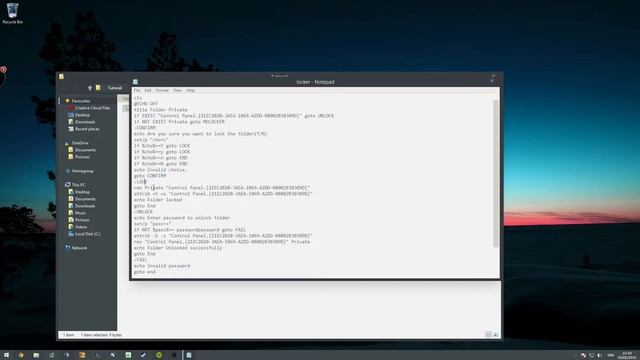This screenshot has width=640, height=360.
Task: Open the green square app on the taskbar
Action: [128, 355]
